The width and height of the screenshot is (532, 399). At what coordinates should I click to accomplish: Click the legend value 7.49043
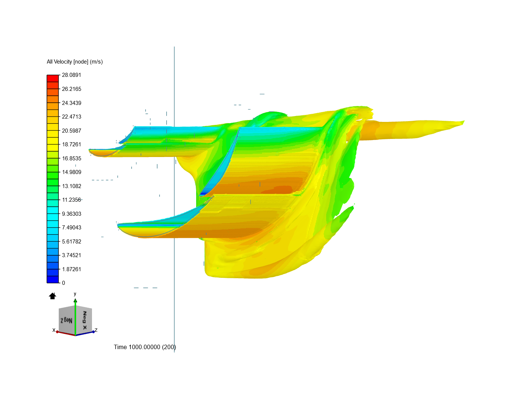[x=71, y=228]
